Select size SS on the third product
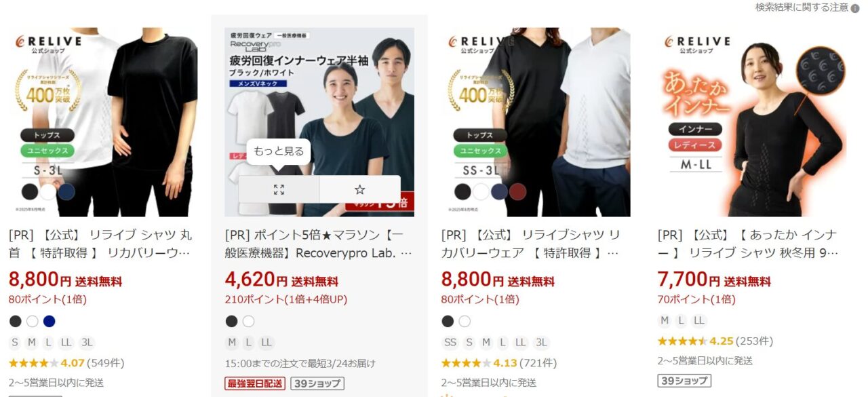Screen dimensions: 868x397 [x=450, y=343]
